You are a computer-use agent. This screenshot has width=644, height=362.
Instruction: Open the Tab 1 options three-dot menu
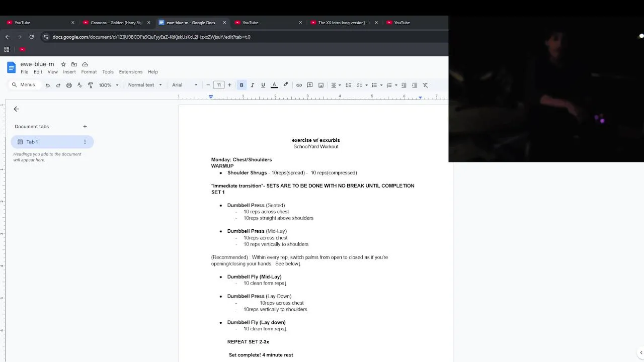tap(85, 142)
